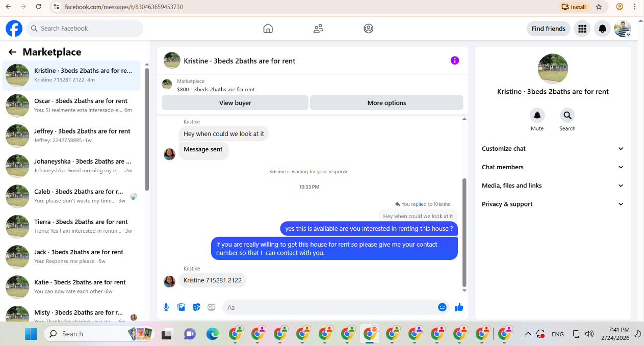Screen dimensions: 644x346
Task: Open the Kristine conversation in list
Action: 71,75
